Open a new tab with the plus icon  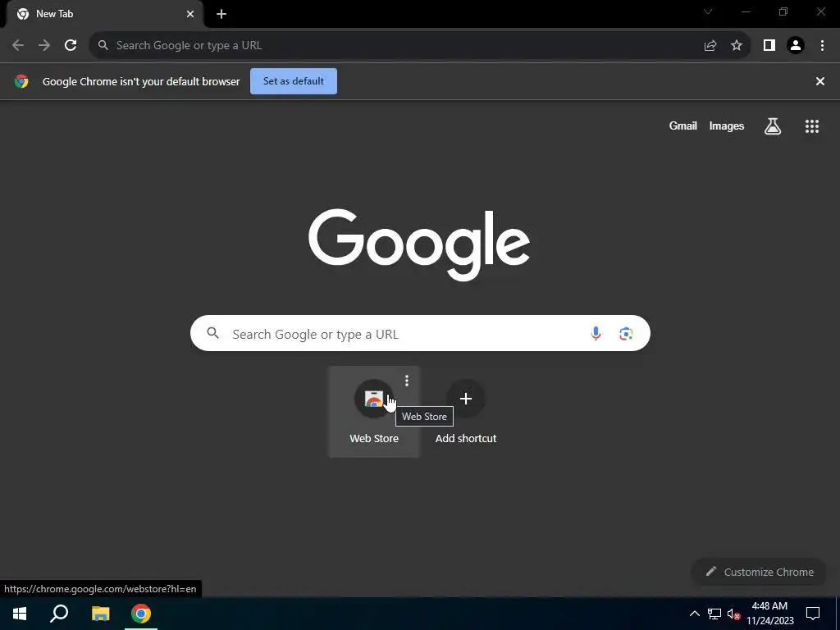[221, 14]
